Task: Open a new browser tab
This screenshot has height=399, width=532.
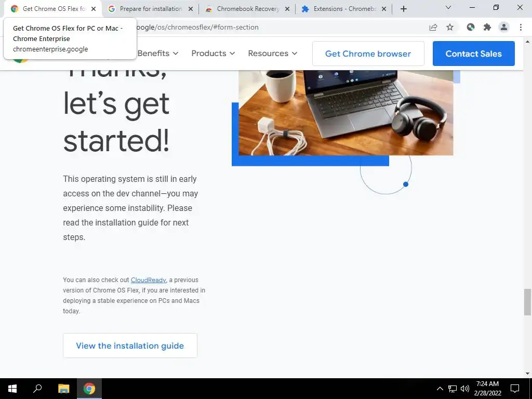Action: click(403, 9)
